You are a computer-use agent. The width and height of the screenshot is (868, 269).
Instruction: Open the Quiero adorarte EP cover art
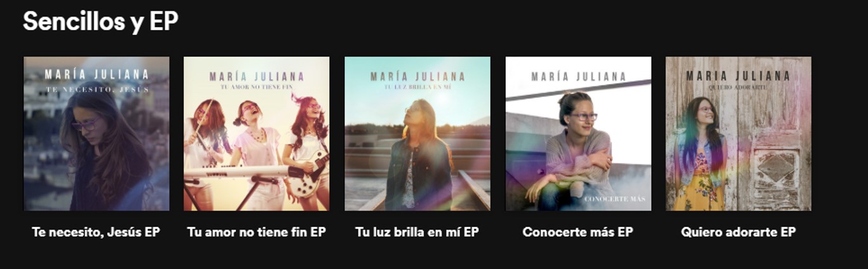738,134
